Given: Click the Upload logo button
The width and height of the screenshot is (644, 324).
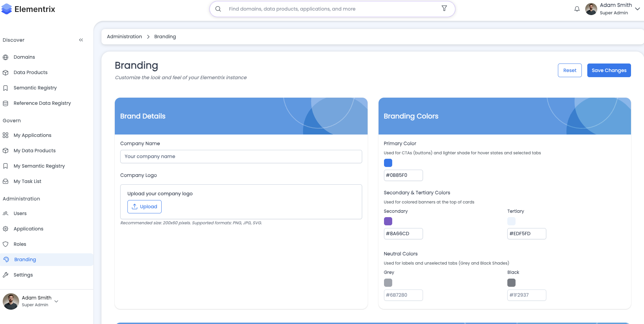Looking at the screenshot, I should [145, 207].
